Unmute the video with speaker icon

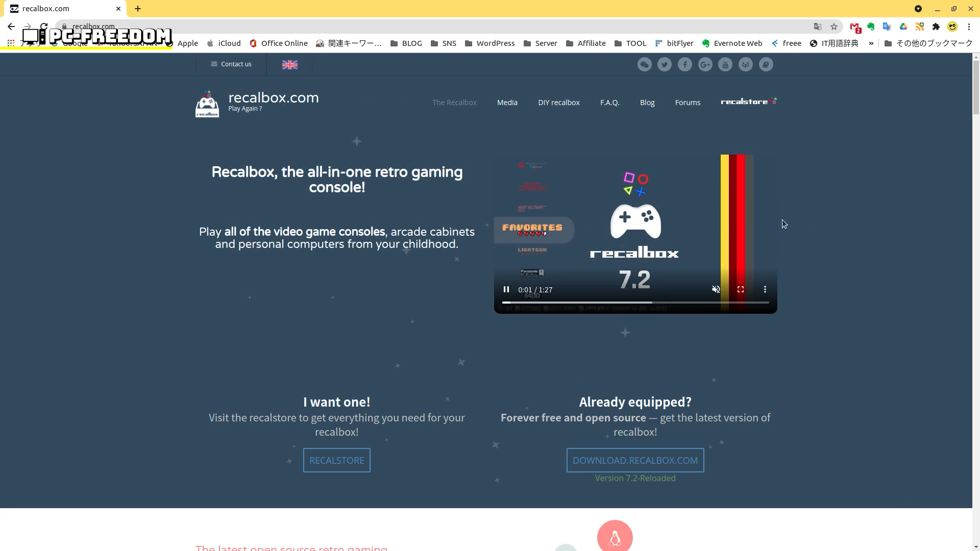pos(716,289)
